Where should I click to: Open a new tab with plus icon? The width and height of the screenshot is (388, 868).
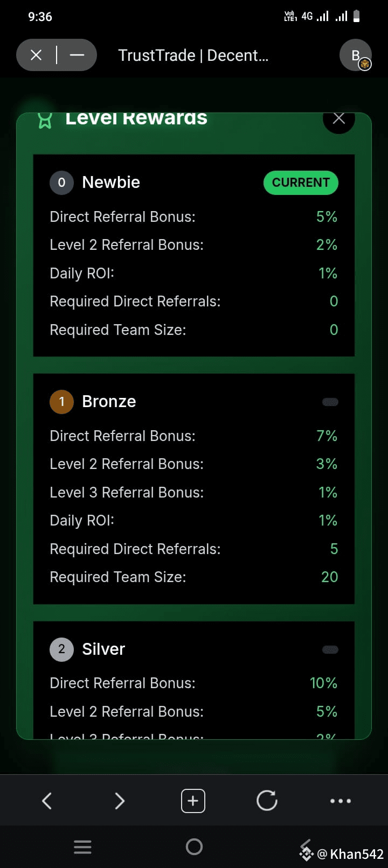193,801
